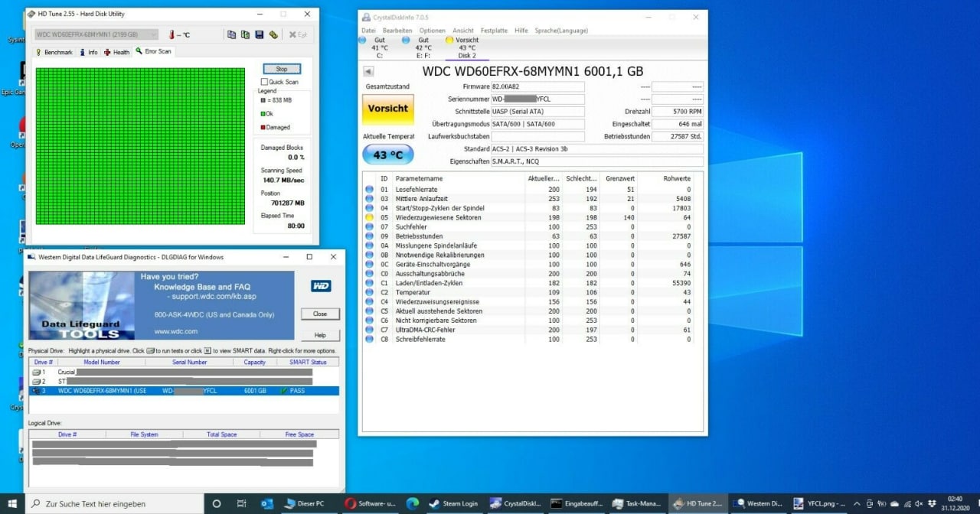
Task: Click status circle for Temperatur row
Action: 369,292
